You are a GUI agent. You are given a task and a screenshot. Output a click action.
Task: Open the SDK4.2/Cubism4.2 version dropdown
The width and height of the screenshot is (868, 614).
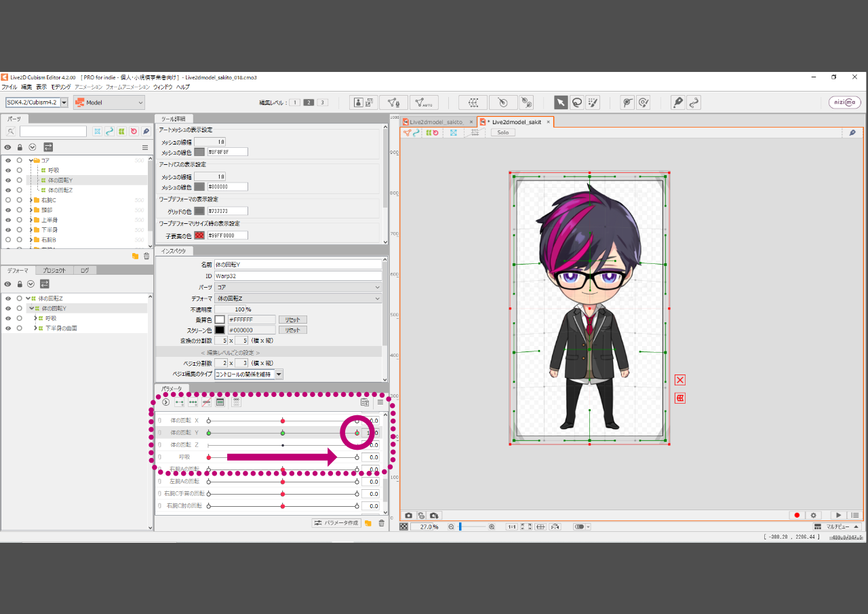(37, 102)
